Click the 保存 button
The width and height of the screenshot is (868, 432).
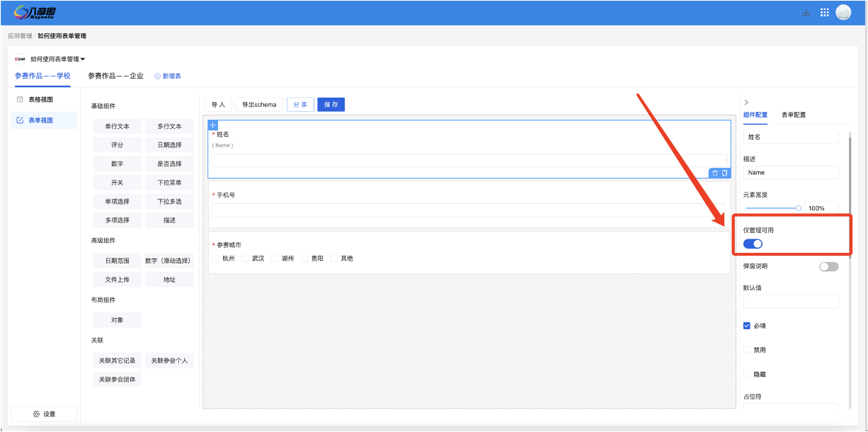(331, 105)
